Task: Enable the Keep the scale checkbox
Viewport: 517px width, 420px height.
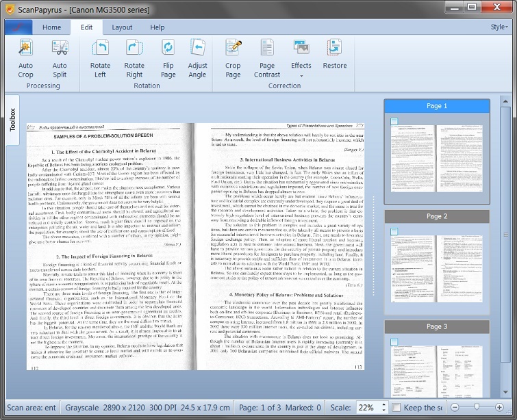Action: click(x=396, y=408)
